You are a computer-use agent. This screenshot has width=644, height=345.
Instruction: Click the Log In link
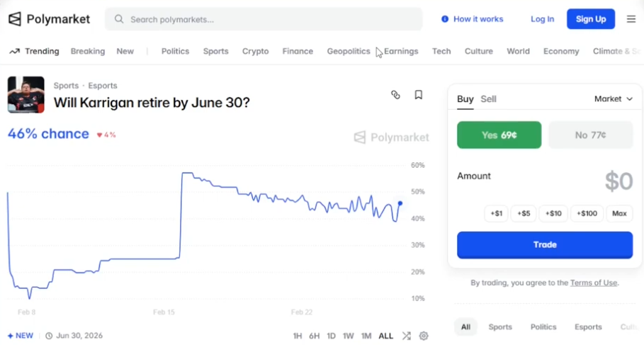tap(542, 19)
